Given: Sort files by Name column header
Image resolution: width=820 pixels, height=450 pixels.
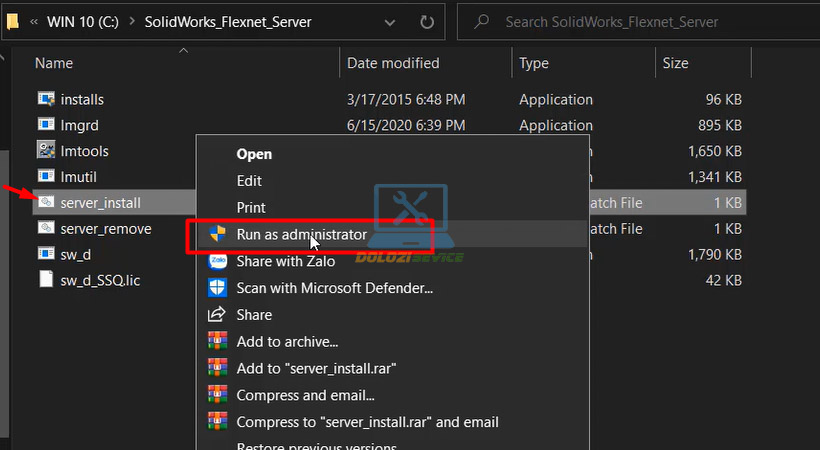Looking at the screenshot, I should pyautogui.click(x=55, y=63).
